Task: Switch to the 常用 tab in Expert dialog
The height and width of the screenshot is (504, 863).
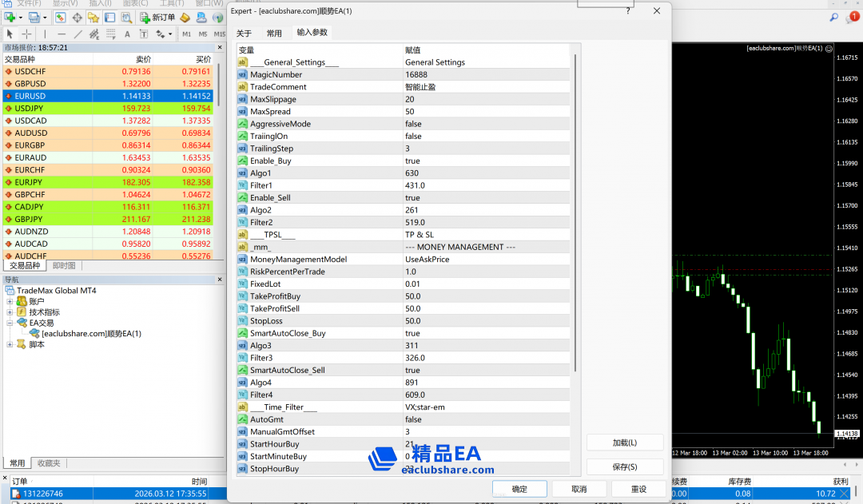Action: pyautogui.click(x=274, y=34)
